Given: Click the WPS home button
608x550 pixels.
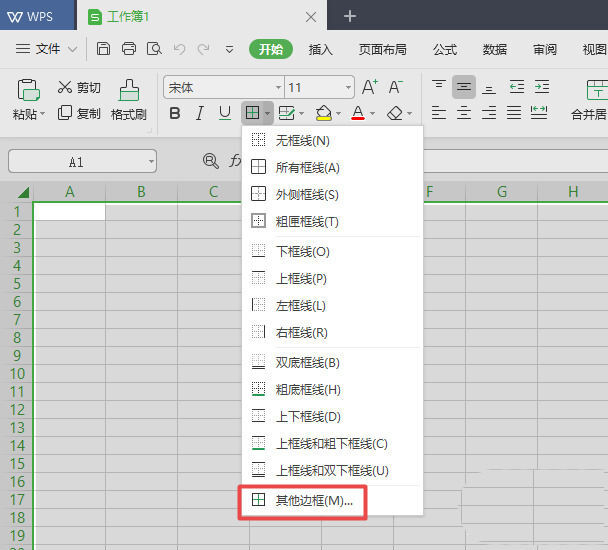Looking at the screenshot, I should [x=37, y=16].
